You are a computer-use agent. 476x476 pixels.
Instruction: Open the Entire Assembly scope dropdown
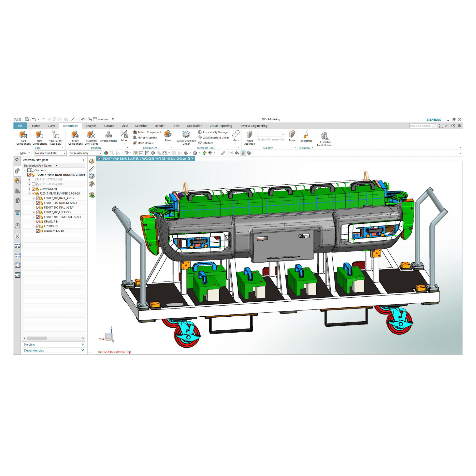[85, 153]
